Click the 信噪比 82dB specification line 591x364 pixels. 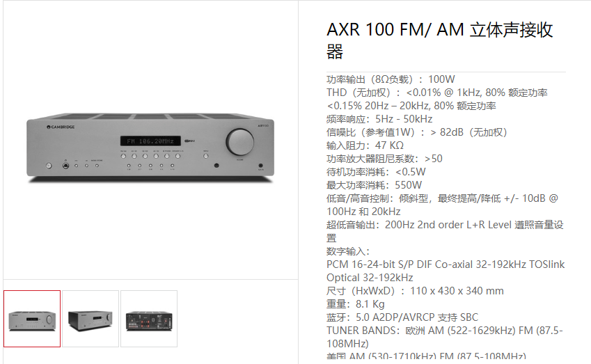pos(417,132)
